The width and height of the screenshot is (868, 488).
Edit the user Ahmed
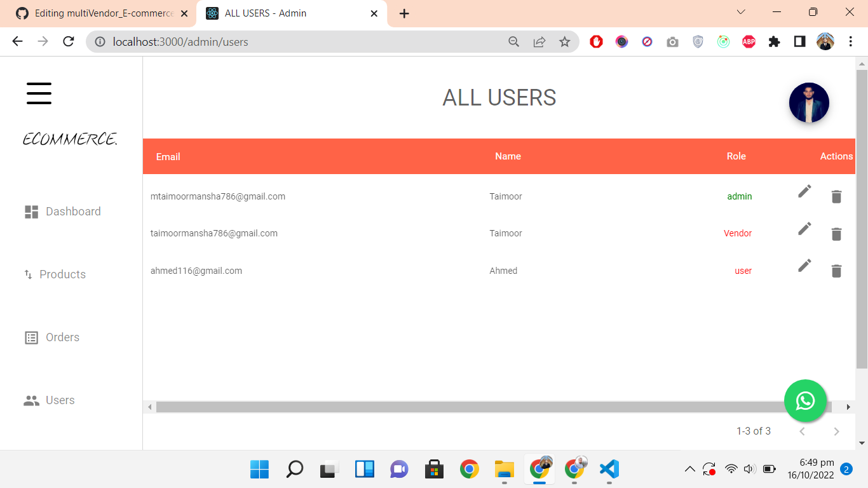[x=804, y=265]
